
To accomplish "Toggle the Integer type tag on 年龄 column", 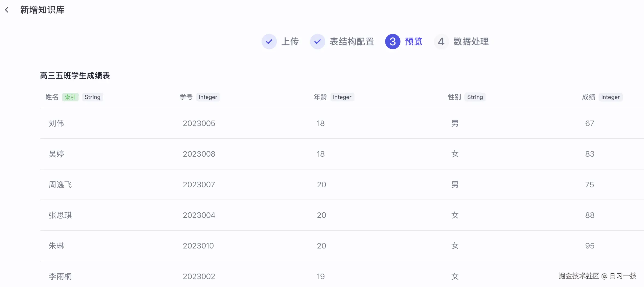I will click(342, 97).
